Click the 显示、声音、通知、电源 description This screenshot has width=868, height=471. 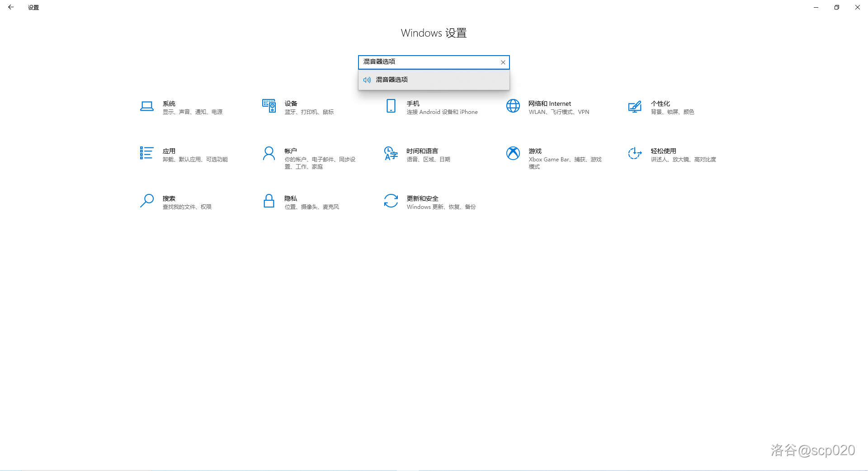tap(193, 112)
